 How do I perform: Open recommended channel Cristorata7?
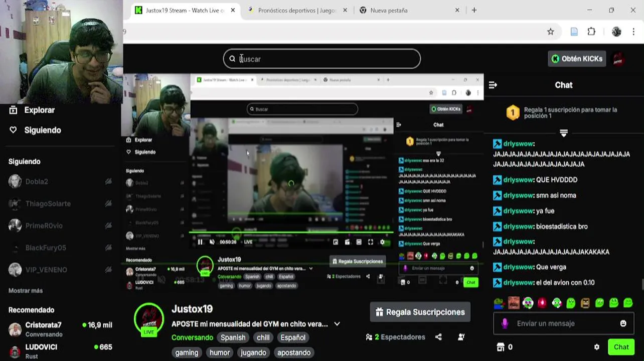(60, 329)
